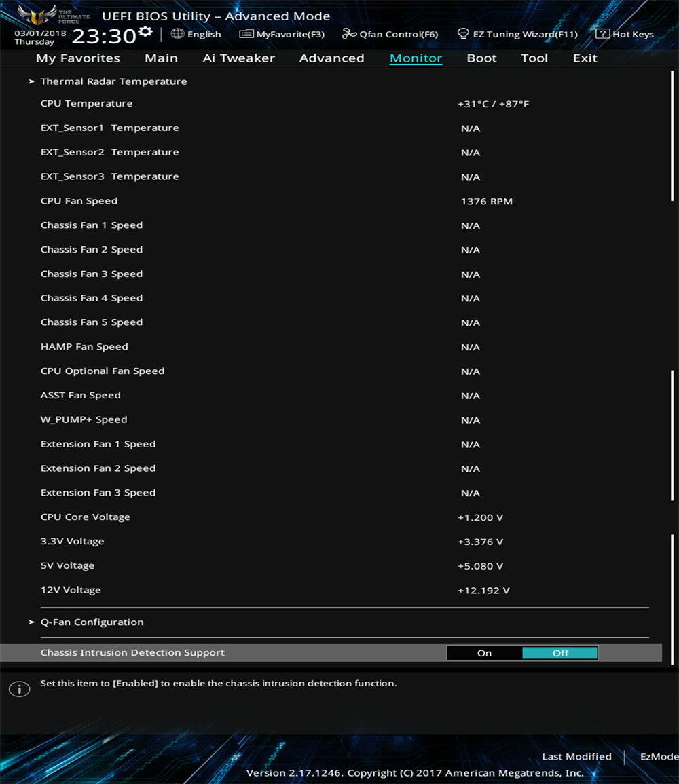Select Chassis Fan 3 Speed row

pyautogui.click(x=92, y=274)
